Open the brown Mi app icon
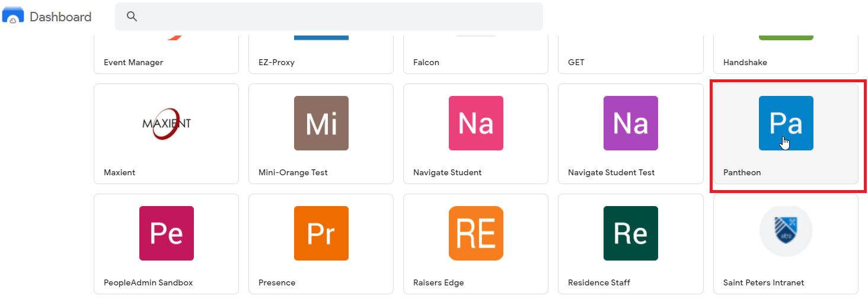 [x=321, y=123]
